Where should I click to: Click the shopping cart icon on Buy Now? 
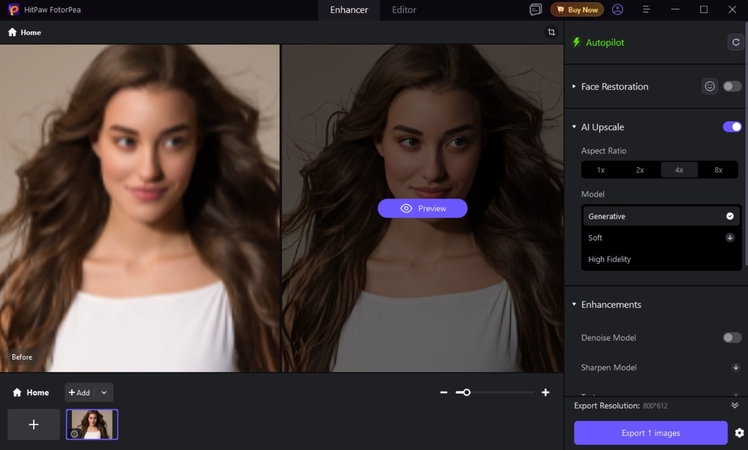(561, 10)
